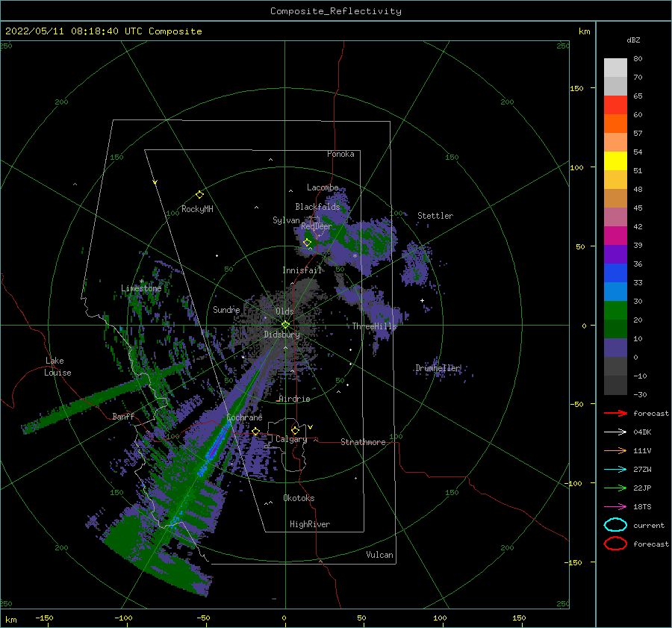This screenshot has height=628, width=672.
Task: Click the red forecast arrow in legend
Action: (x=615, y=413)
